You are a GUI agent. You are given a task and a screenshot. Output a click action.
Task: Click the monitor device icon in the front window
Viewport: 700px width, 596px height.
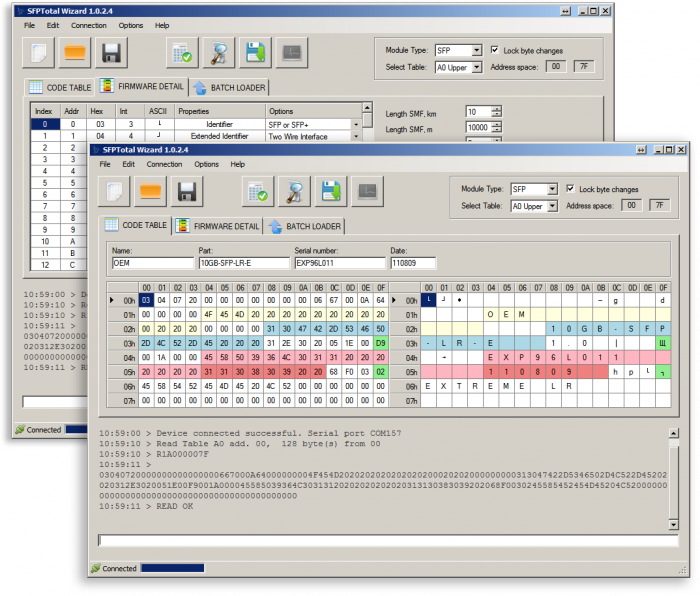(367, 192)
